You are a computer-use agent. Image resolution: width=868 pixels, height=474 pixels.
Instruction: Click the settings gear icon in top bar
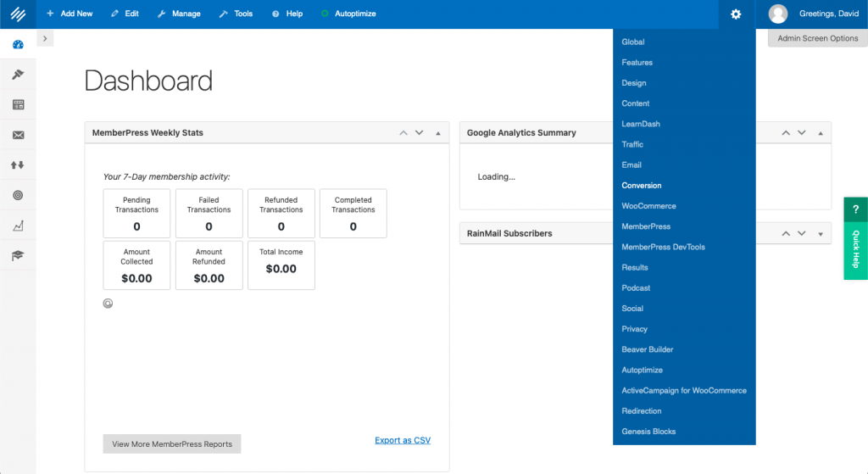point(735,14)
